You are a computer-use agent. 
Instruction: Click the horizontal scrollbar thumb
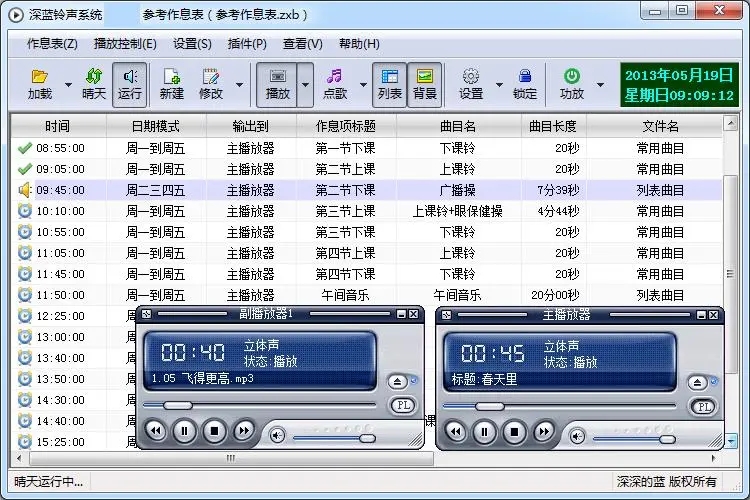(232, 458)
